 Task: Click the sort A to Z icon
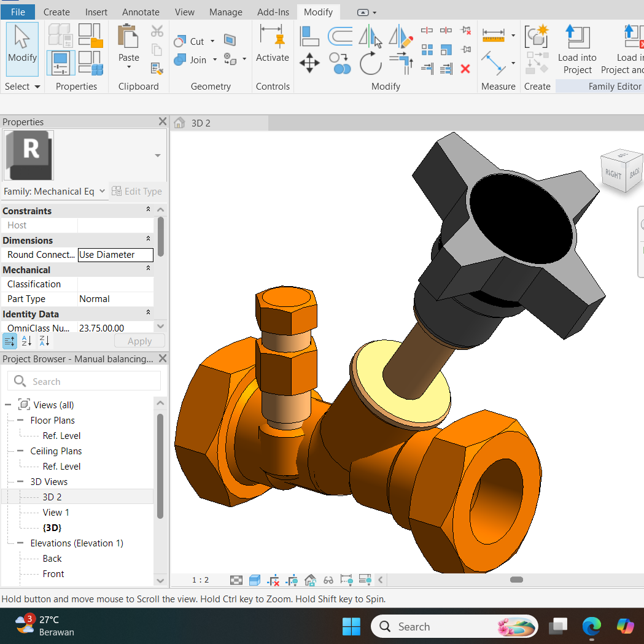coord(26,341)
